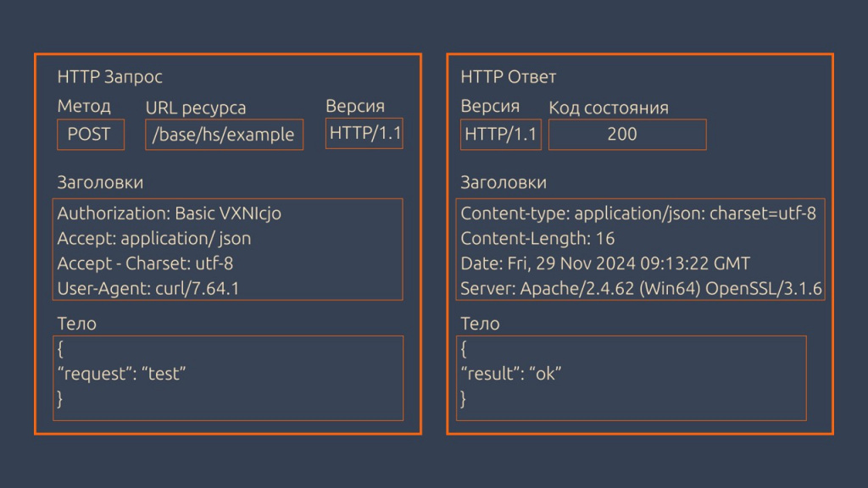Select the Server: Apache/2.4.62 header line
The width and height of the screenshot is (868, 488).
[641, 289]
